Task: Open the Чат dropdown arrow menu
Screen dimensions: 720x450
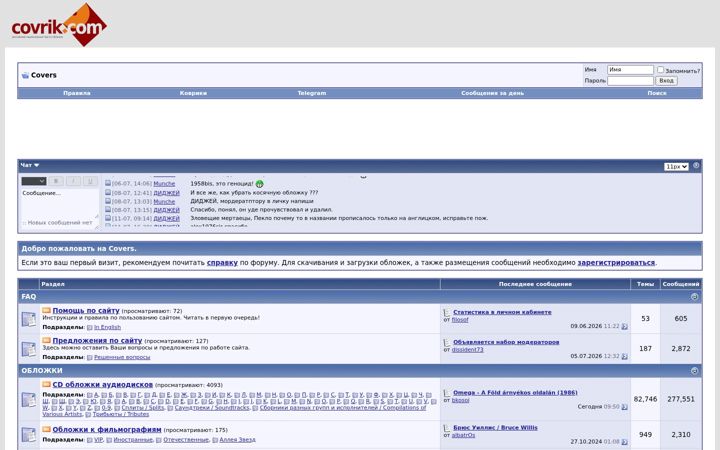Action: [37, 165]
